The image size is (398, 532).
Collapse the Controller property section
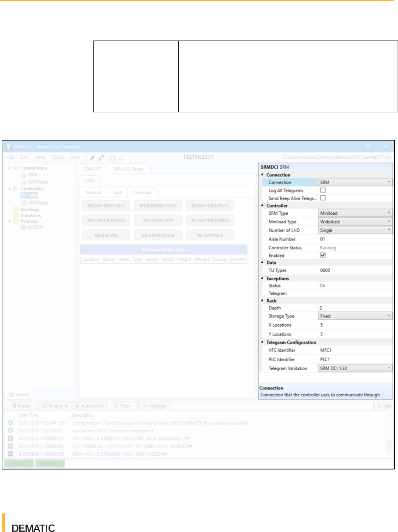[263, 206]
